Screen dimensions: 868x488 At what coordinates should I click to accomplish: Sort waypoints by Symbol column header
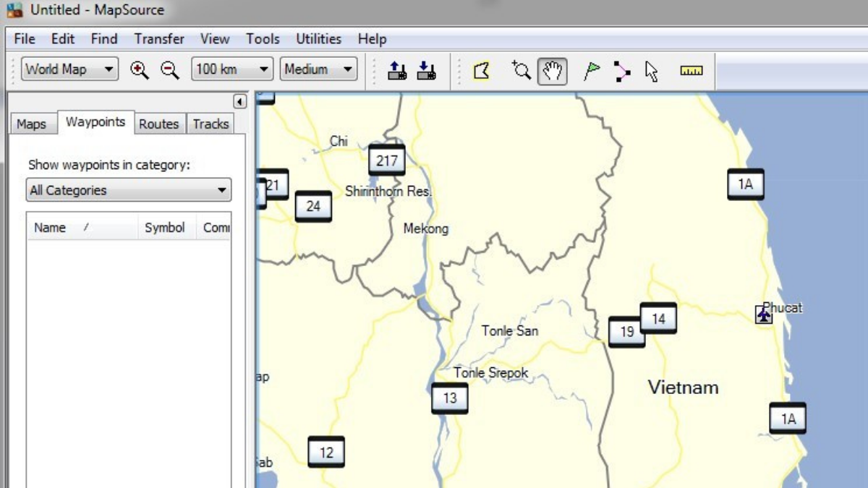point(166,228)
